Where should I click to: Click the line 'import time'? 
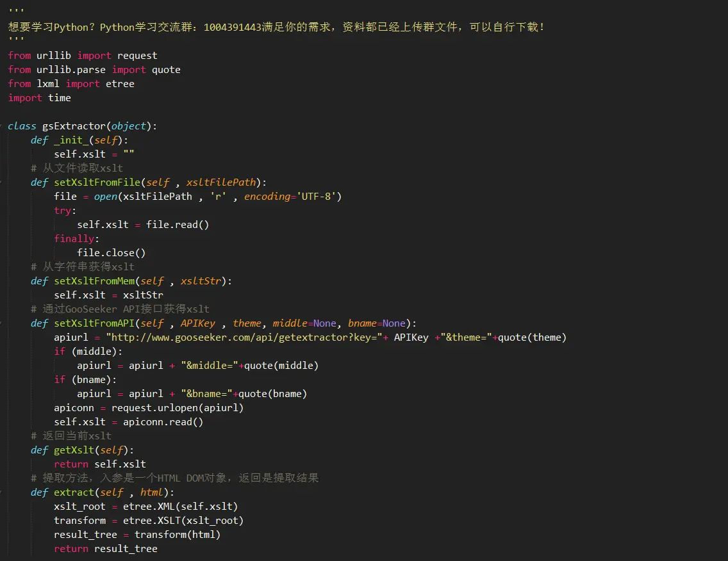tap(40, 98)
